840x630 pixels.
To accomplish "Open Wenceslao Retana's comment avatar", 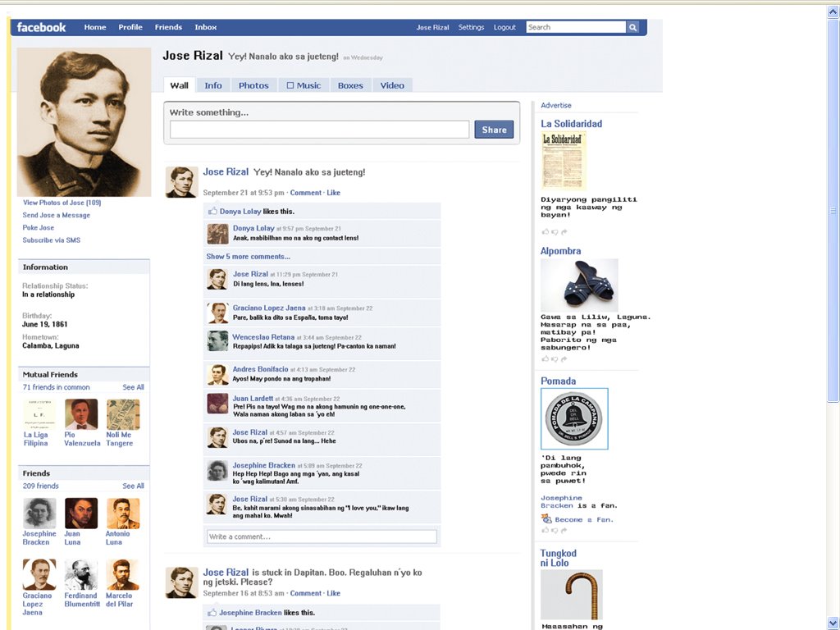I will point(217,341).
